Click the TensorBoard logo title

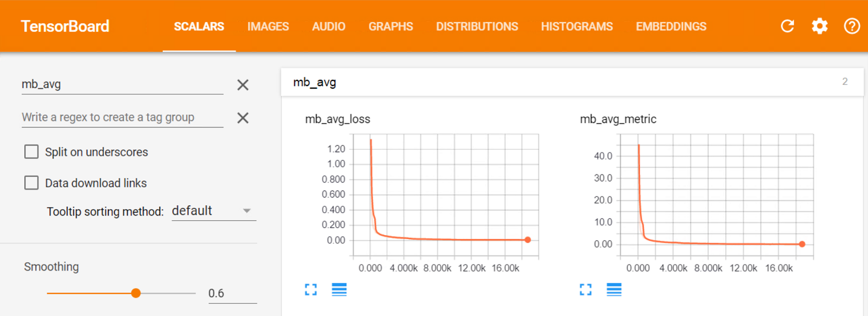65,27
